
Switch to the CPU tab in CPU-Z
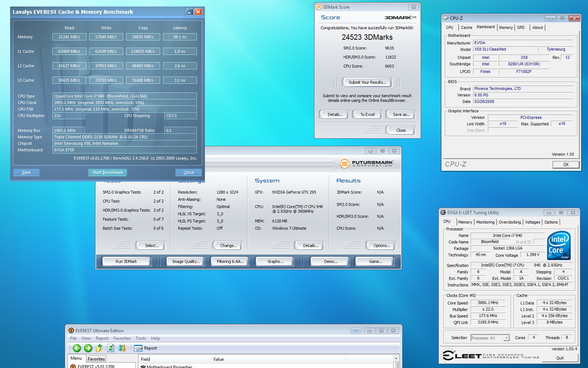(x=450, y=27)
